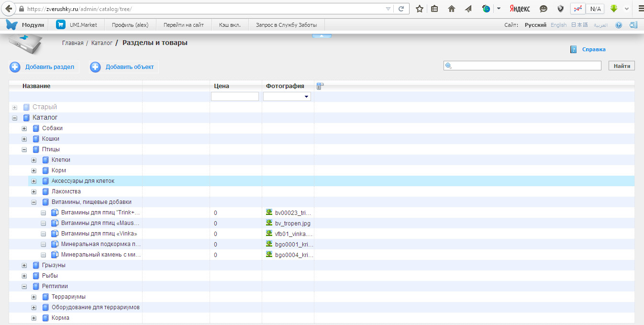Click the UMI.Market cart icon
This screenshot has width=644, height=325.
pos(61,25)
